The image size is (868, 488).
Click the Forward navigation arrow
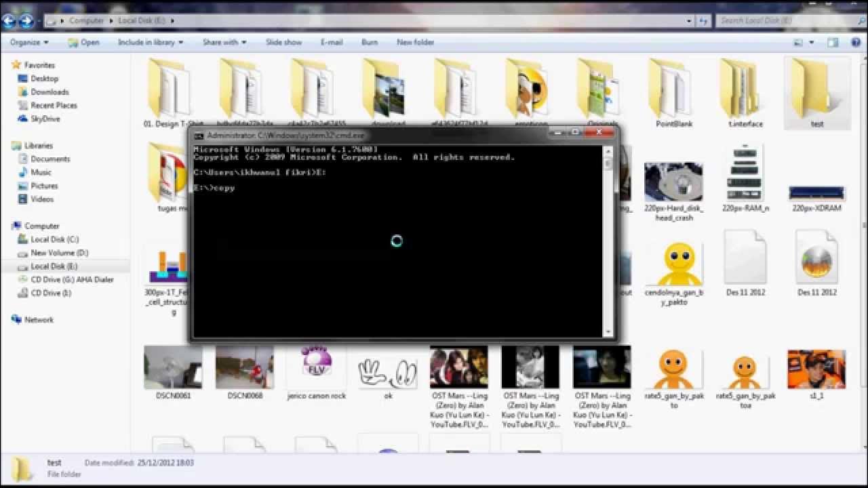pos(26,20)
